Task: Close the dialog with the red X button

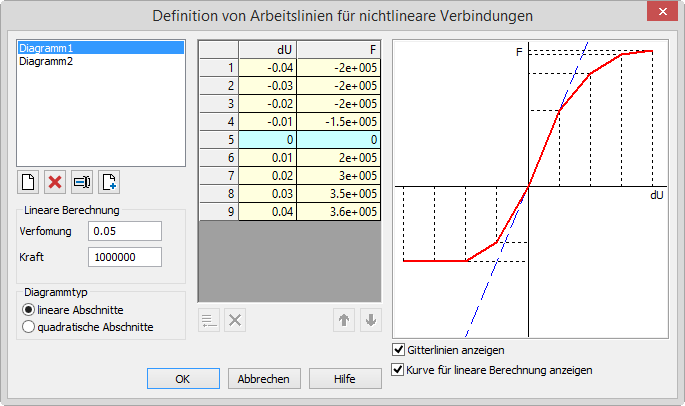Action: coord(662,11)
